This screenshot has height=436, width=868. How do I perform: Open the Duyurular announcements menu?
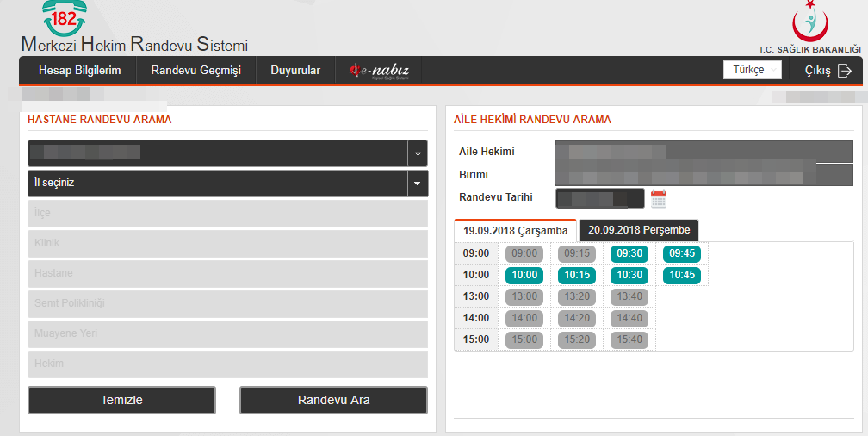pyautogui.click(x=295, y=71)
